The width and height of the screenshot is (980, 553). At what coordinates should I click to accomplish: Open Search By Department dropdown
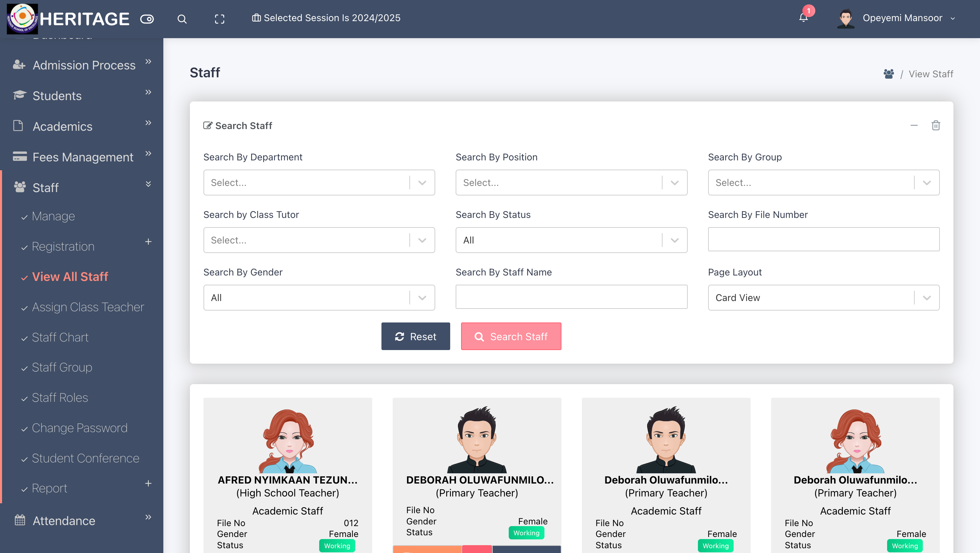(319, 183)
